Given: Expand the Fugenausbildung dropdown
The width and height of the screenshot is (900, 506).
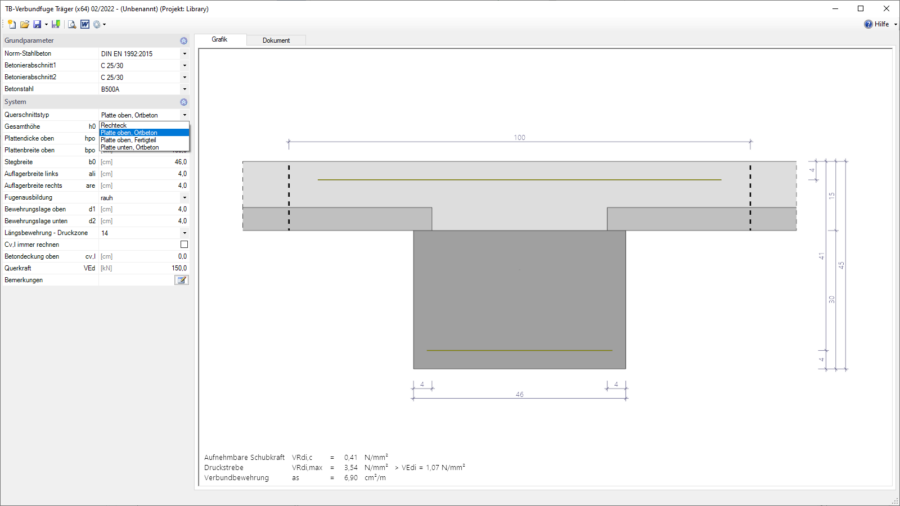Looking at the screenshot, I should tap(184, 197).
